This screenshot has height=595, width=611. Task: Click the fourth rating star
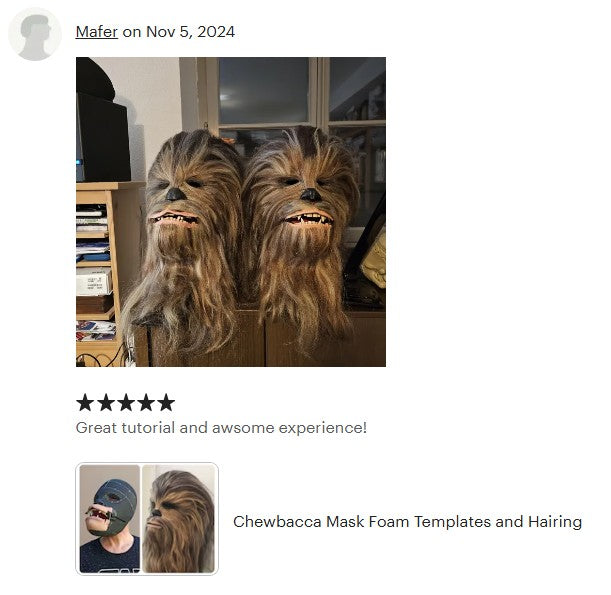point(146,403)
